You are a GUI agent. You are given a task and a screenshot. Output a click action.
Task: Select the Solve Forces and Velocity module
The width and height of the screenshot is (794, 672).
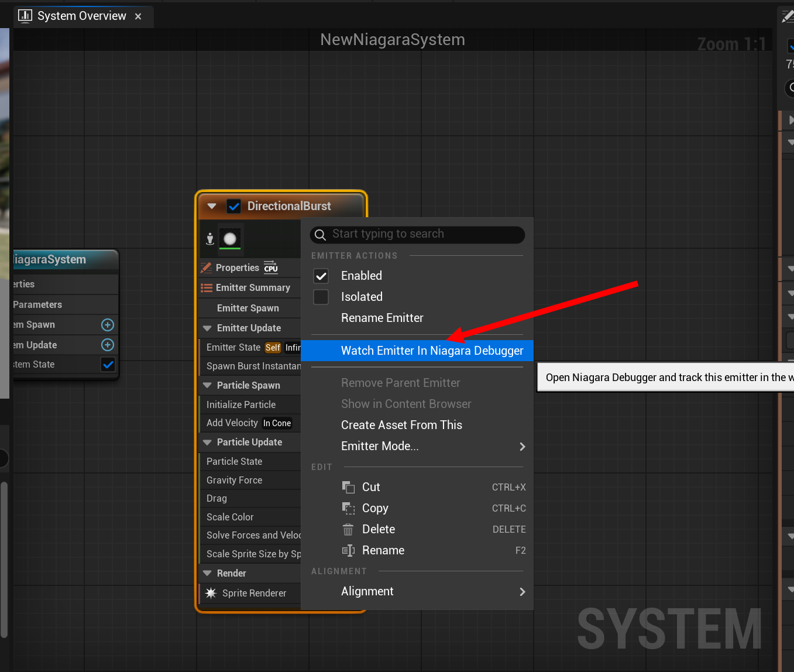tap(250, 535)
